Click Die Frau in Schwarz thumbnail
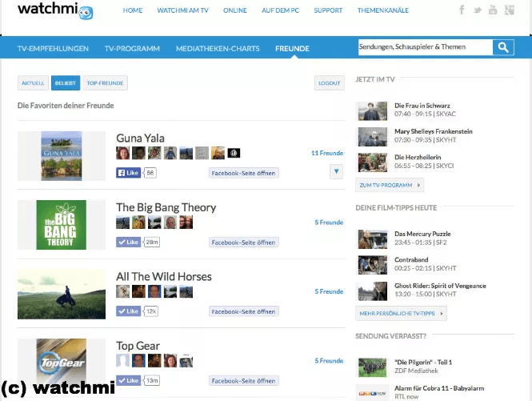The height and width of the screenshot is (401, 532). point(373,111)
